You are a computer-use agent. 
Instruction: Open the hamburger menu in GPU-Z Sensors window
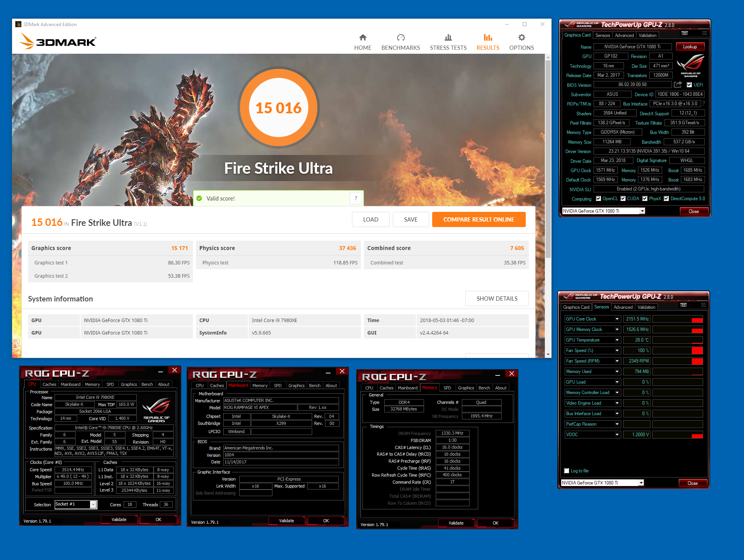point(703,305)
